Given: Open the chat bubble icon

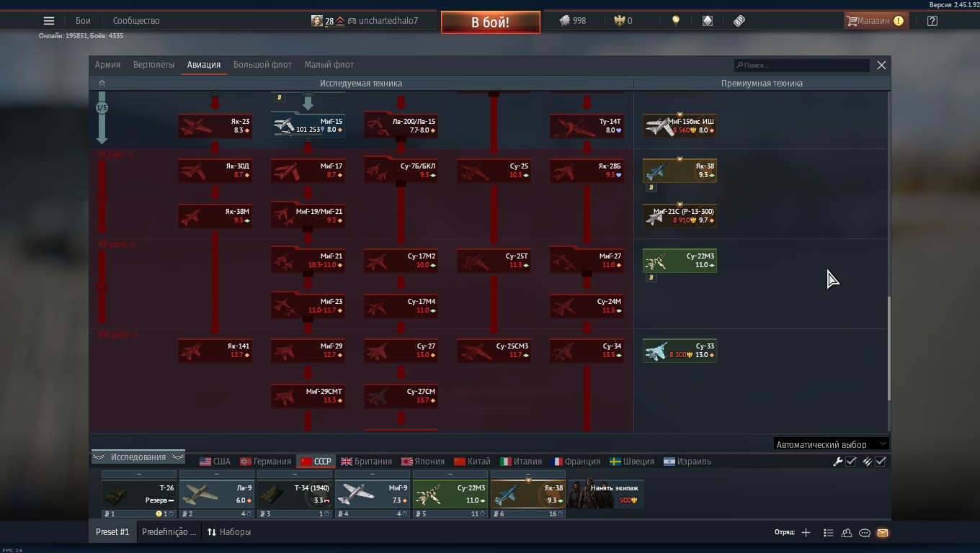Looking at the screenshot, I should (865, 533).
